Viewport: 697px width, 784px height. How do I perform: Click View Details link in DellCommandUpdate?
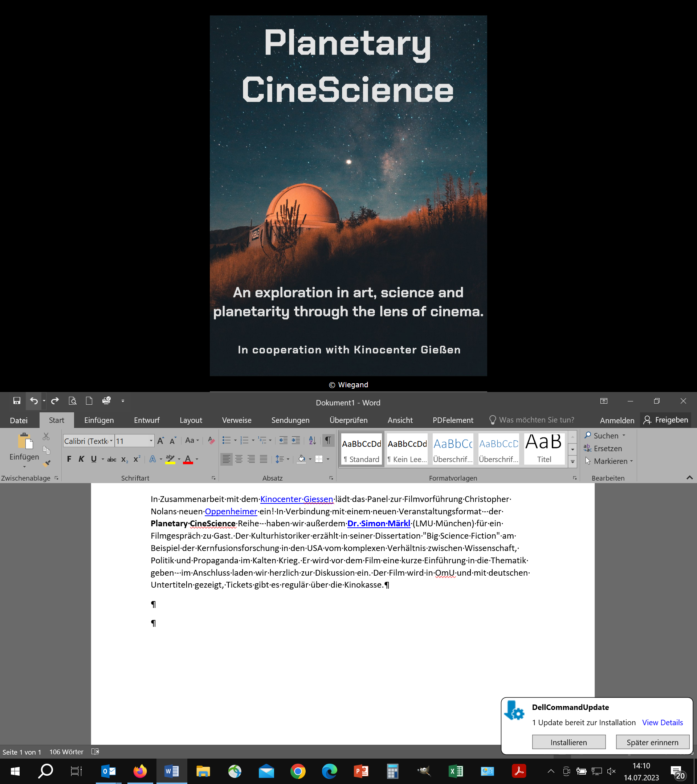(x=663, y=723)
